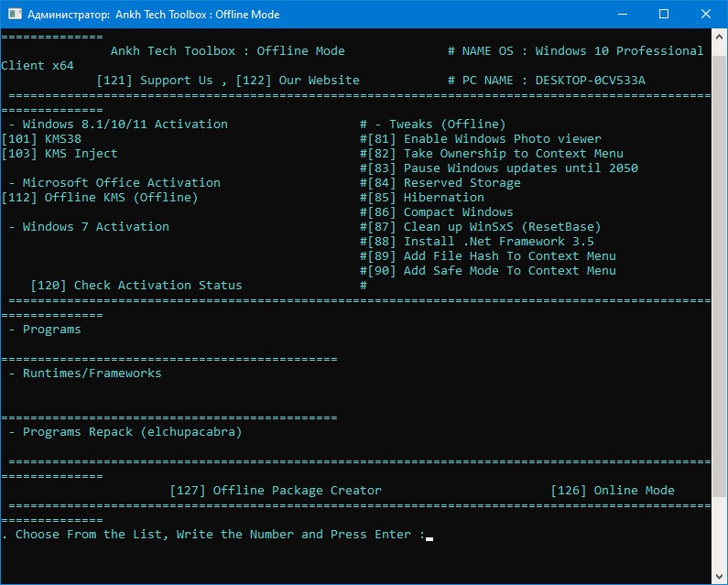Select the [103] KMS Inject entry
728x585 pixels.
click(60, 154)
